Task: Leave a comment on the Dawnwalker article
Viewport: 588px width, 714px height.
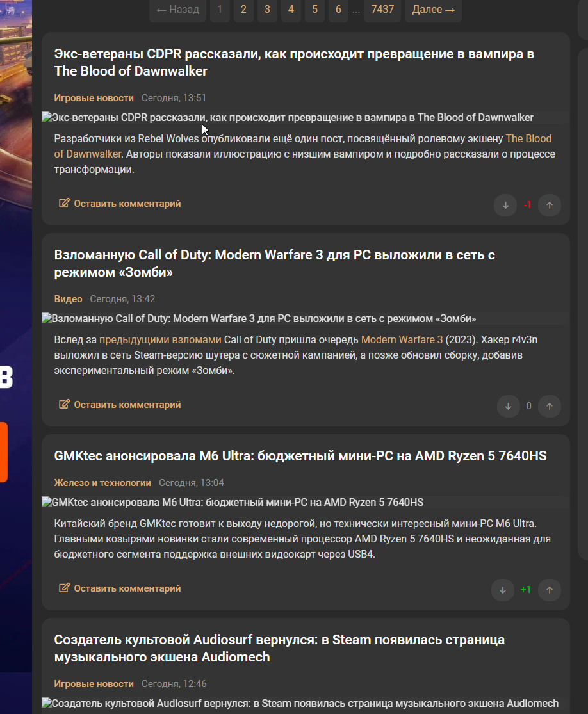Action: (120, 204)
